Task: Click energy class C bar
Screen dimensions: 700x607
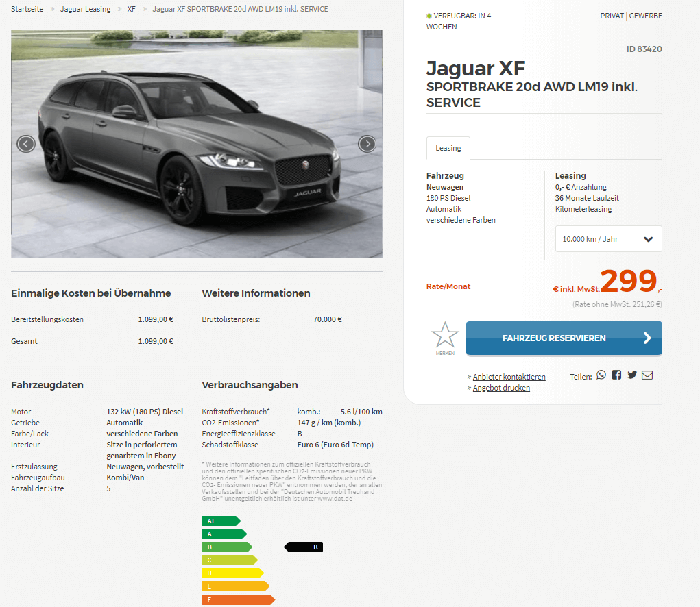Action: (230, 560)
